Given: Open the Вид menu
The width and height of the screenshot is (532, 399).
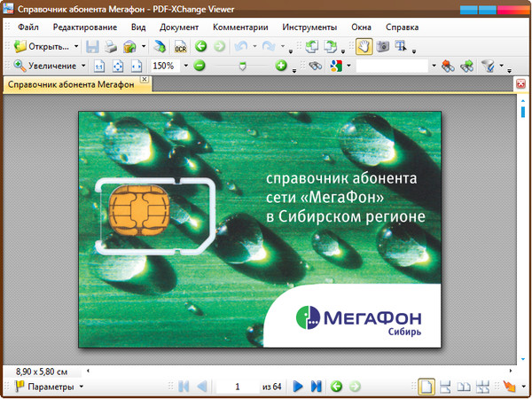Looking at the screenshot, I should pos(138,27).
